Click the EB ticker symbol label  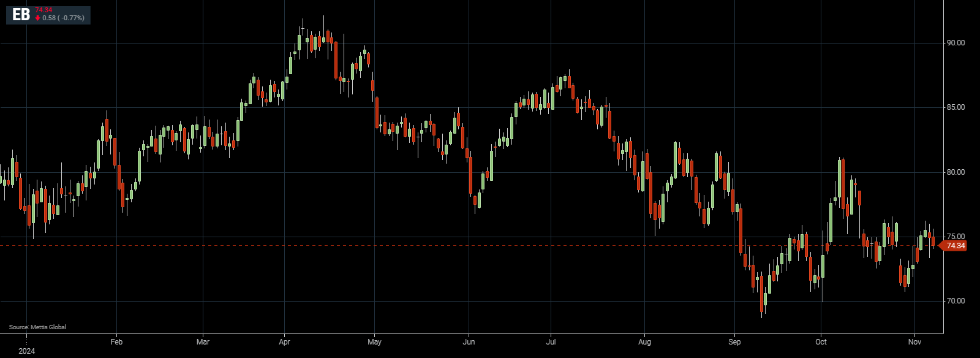[21, 15]
